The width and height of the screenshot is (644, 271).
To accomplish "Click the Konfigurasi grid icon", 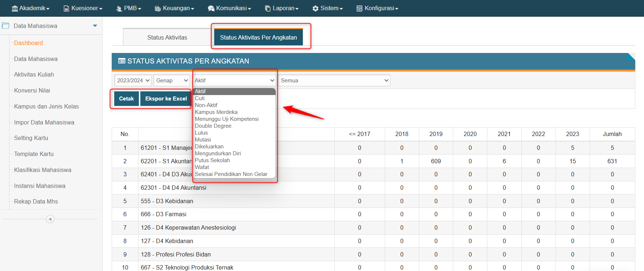I will (359, 8).
